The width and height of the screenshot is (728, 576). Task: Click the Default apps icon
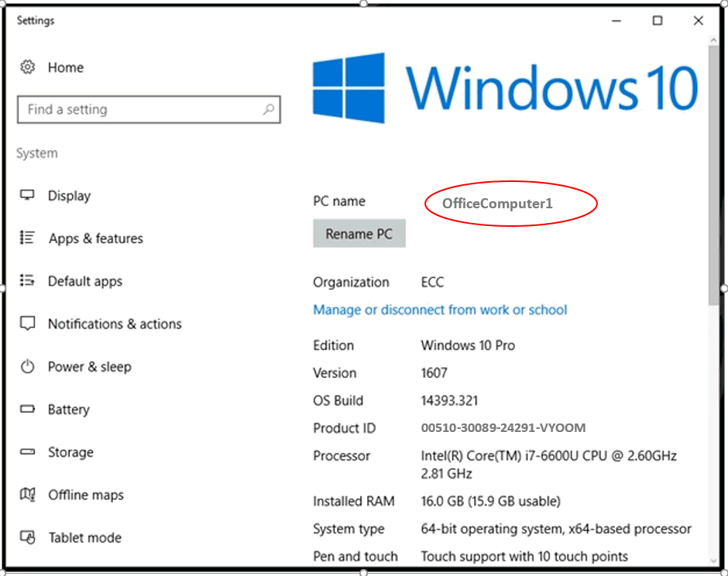tap(28, 281)
